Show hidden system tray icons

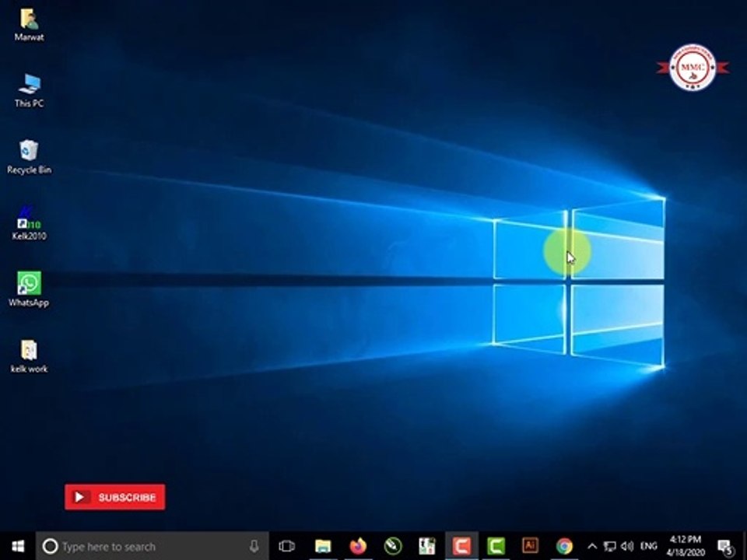(592, 546)
